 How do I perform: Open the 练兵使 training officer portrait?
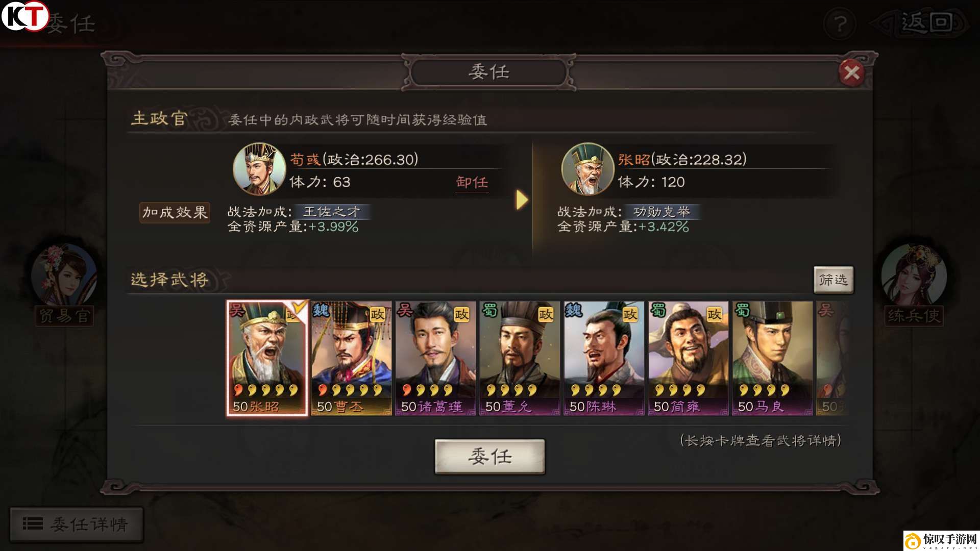[914, 275]
